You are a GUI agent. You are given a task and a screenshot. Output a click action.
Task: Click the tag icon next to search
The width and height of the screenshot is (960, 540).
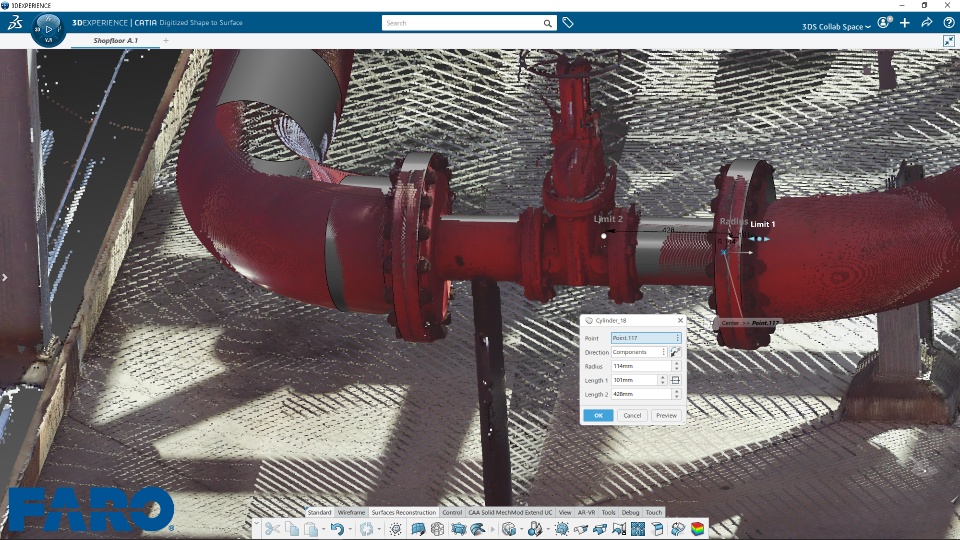pos(568,23)
